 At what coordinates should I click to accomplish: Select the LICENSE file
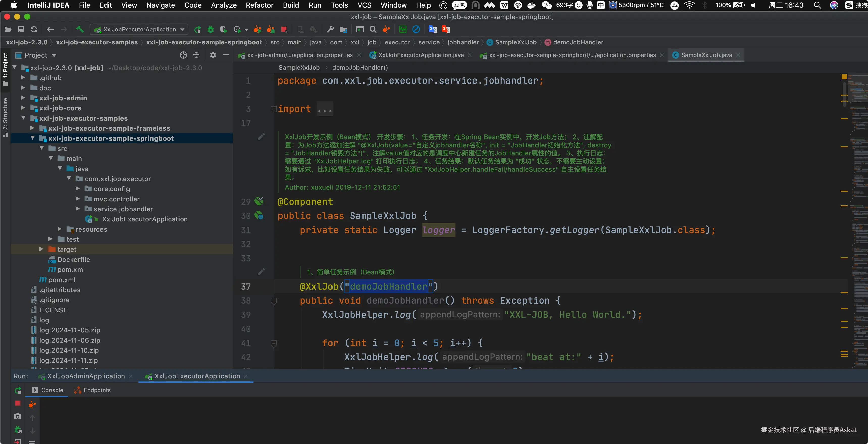point(53,310)
